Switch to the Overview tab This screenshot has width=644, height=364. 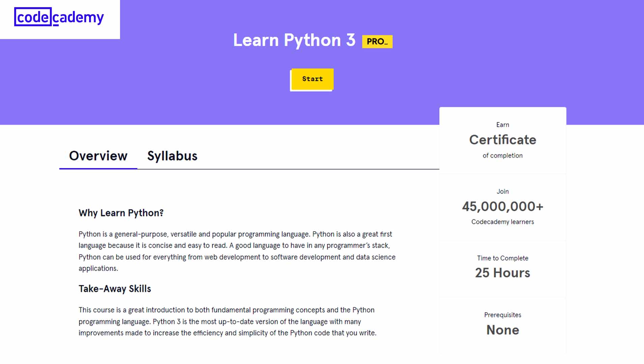[x=98, y=156]
